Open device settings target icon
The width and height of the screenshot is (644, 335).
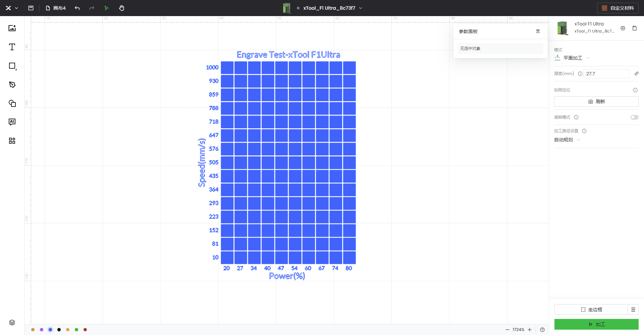623,28
